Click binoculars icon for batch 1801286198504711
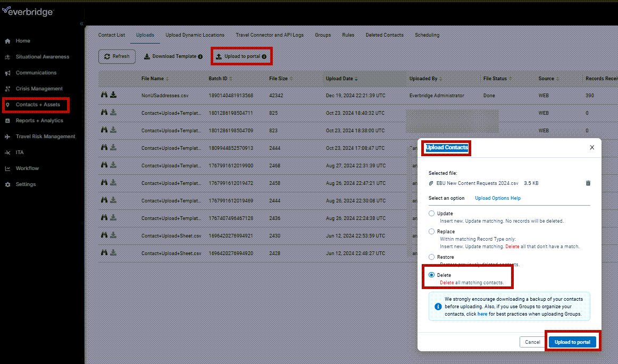 [x=104, y=112]
